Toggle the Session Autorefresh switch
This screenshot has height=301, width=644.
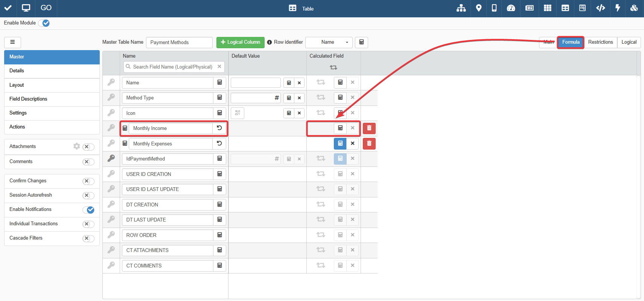pyautogui.click(x=88, y=196)
